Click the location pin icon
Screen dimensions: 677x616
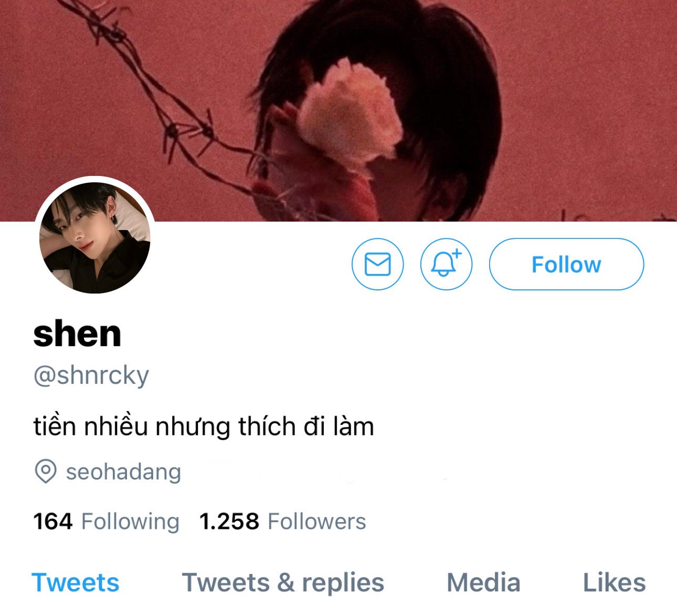[x=46, y=471]
